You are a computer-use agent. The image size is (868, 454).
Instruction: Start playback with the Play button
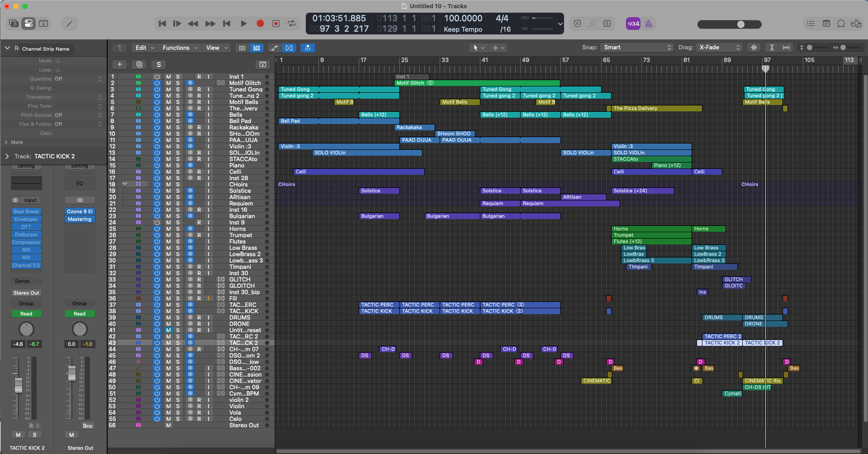pos(243,24)
